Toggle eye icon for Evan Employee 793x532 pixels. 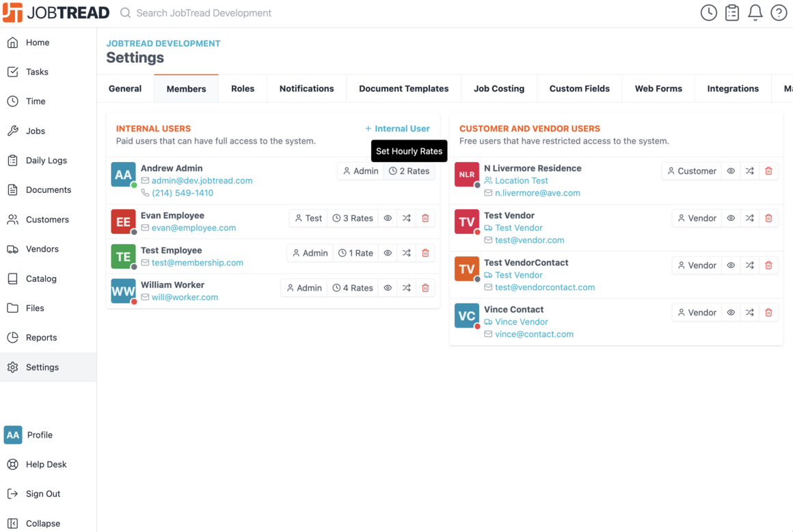(388, 218)
